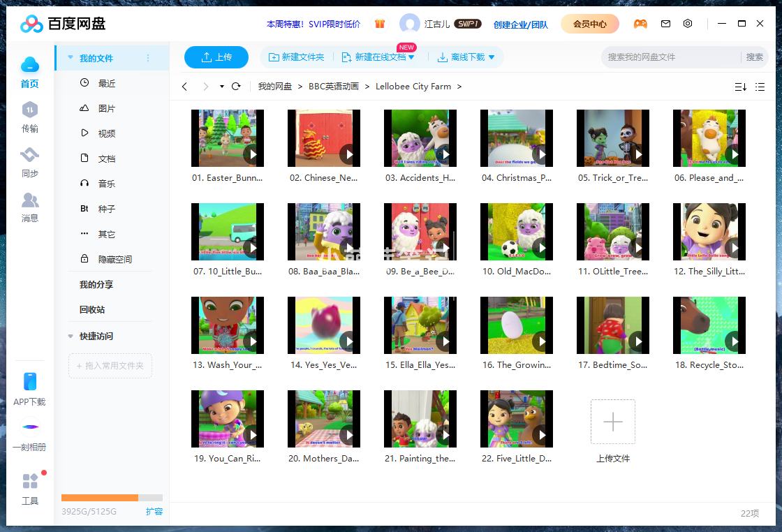Screen dimensions: 782x532
Task: Expand the 快捷访问 quick access section
Action: (71, 336)
